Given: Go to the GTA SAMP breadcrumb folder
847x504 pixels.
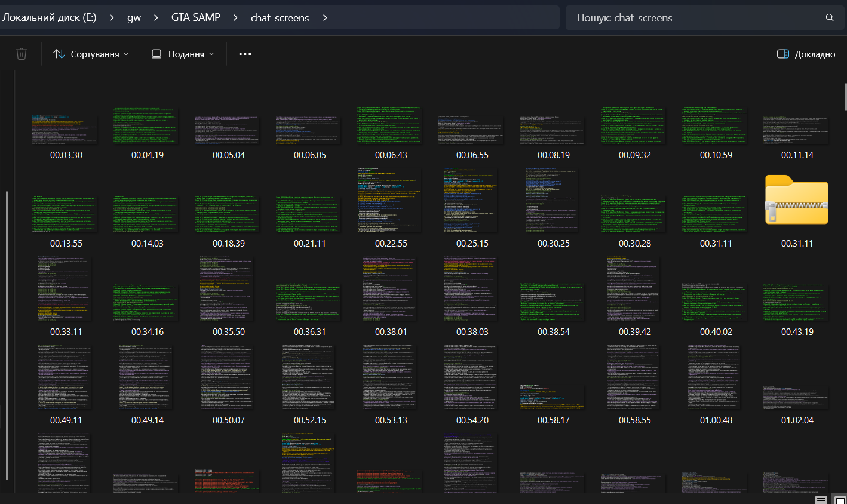Looking at the screenshot, I should (195, 18).
